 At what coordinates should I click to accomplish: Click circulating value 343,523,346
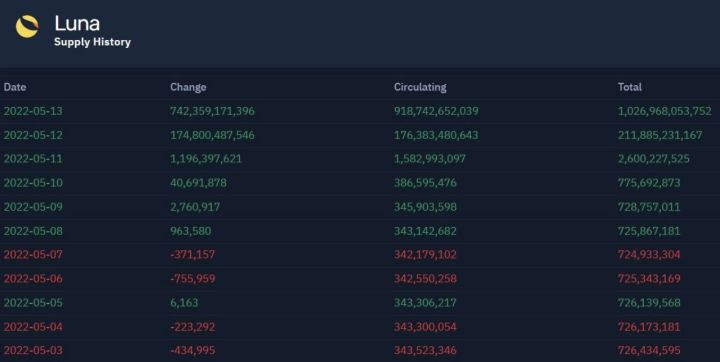point(425,351)
